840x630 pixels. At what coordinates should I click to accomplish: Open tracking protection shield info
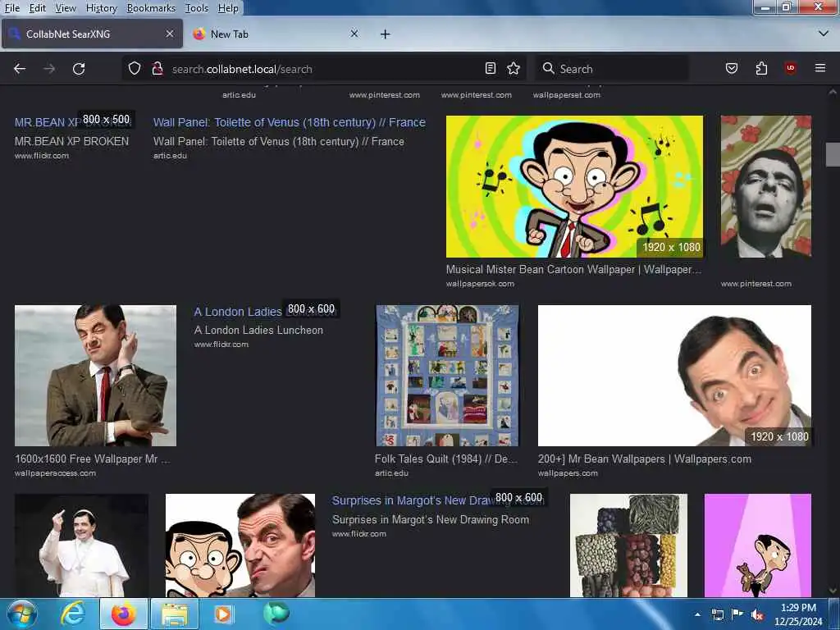tap(135, 69)
